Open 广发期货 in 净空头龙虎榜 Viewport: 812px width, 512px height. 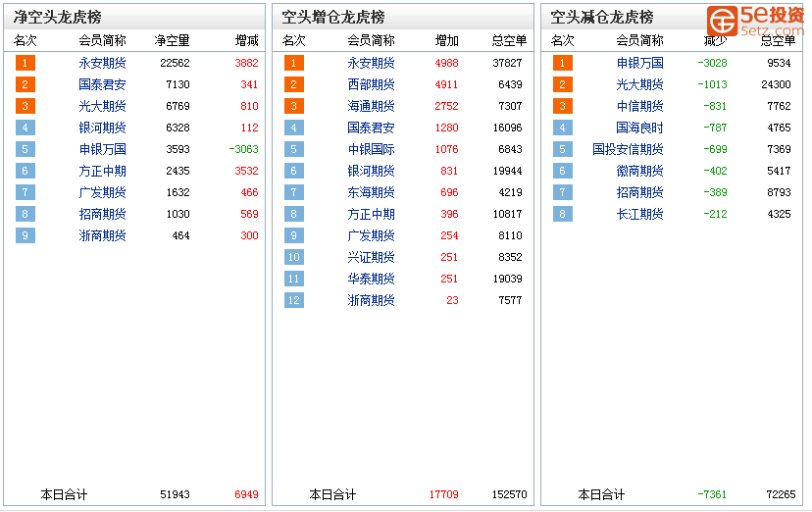point(102,192)
